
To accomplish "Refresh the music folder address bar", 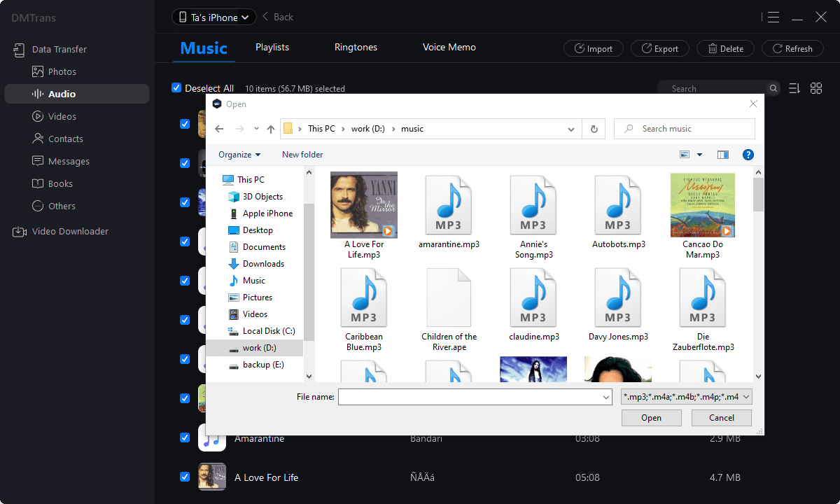I will 594,129.
